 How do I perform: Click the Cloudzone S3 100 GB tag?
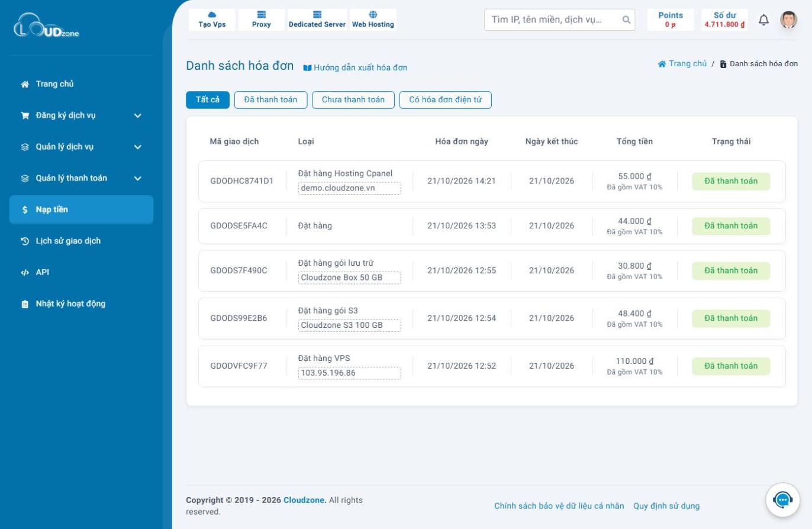tap(349, 325)
